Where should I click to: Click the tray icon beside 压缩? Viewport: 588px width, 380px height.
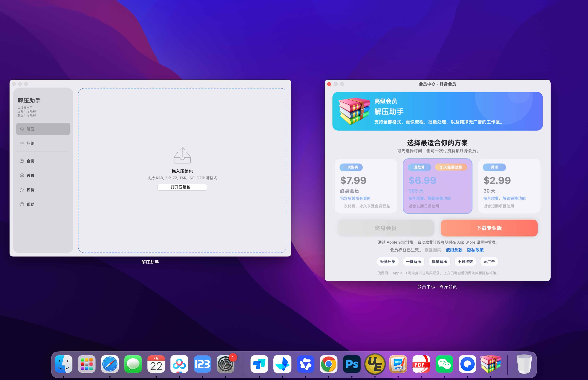coord(22,143)
